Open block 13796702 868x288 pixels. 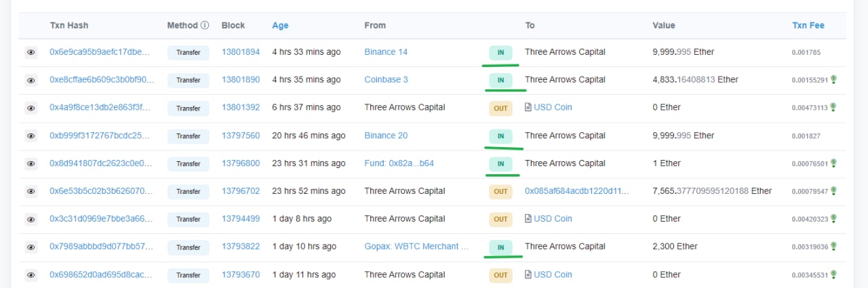(241, 191)
